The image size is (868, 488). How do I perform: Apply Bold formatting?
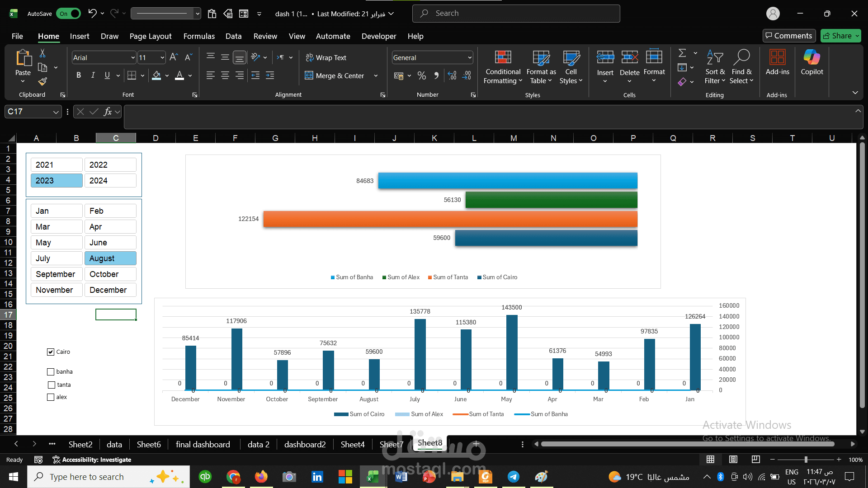point(79,75)
